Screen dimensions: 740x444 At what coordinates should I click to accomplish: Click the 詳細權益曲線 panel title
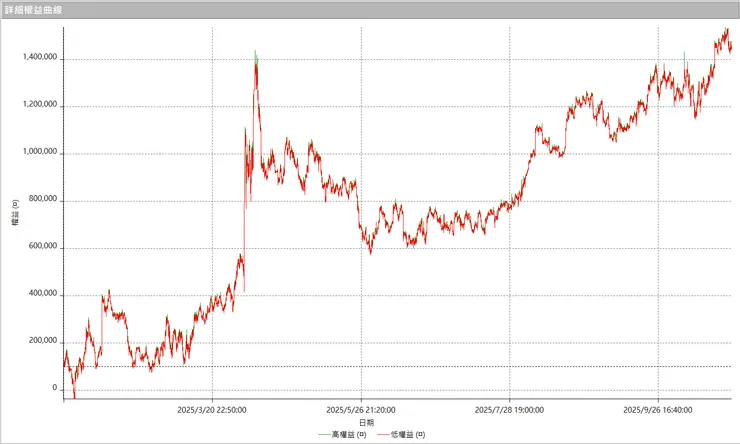click(x=34, y=10)
